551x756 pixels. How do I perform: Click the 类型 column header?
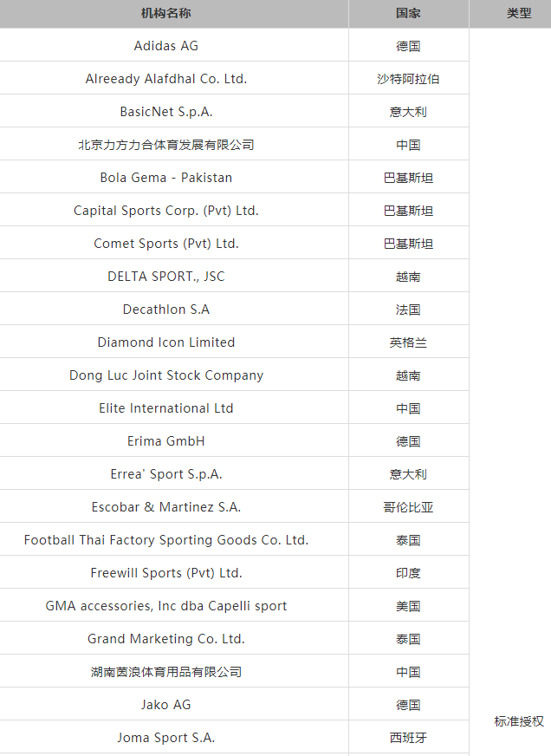tap(519, 13)
